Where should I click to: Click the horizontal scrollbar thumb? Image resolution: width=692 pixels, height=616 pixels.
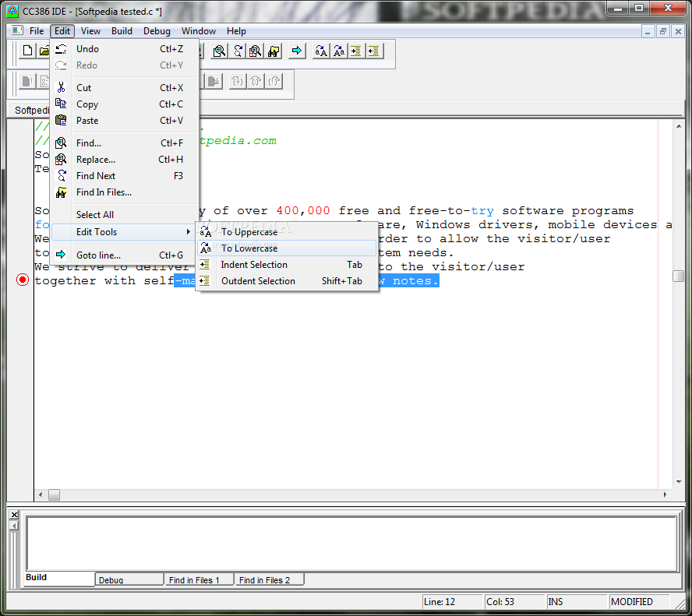54,495
